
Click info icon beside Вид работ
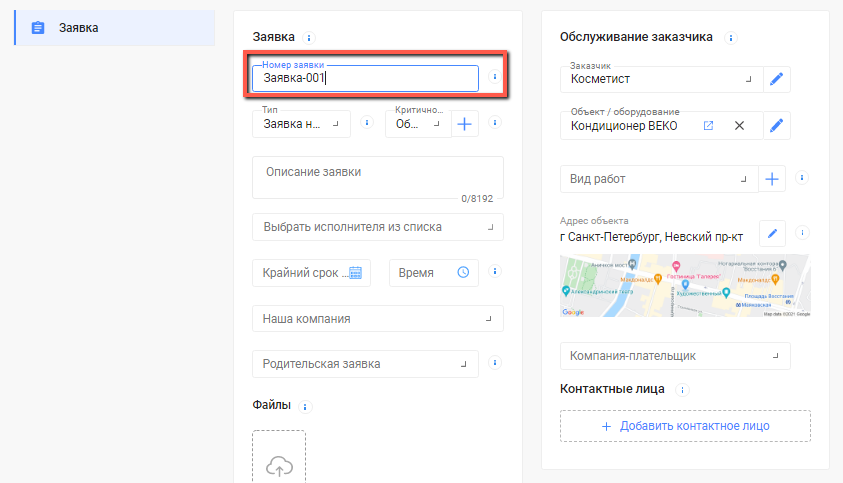(x=802, y=177)
